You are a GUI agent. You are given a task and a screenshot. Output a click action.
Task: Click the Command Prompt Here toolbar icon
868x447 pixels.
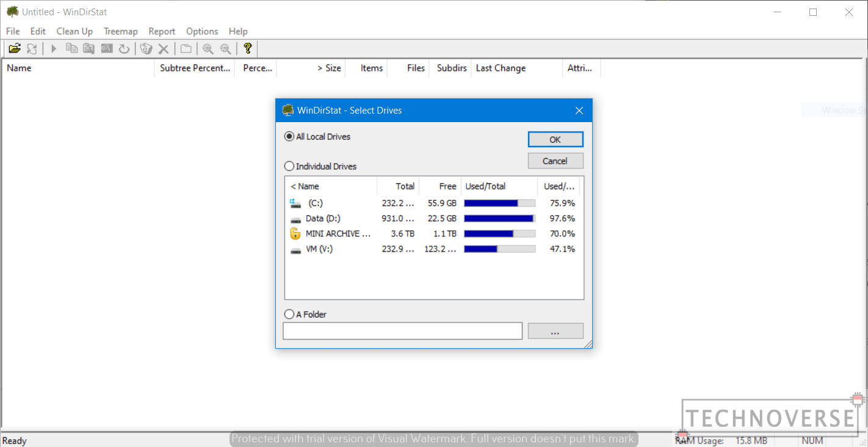click(x=107, y=49)
